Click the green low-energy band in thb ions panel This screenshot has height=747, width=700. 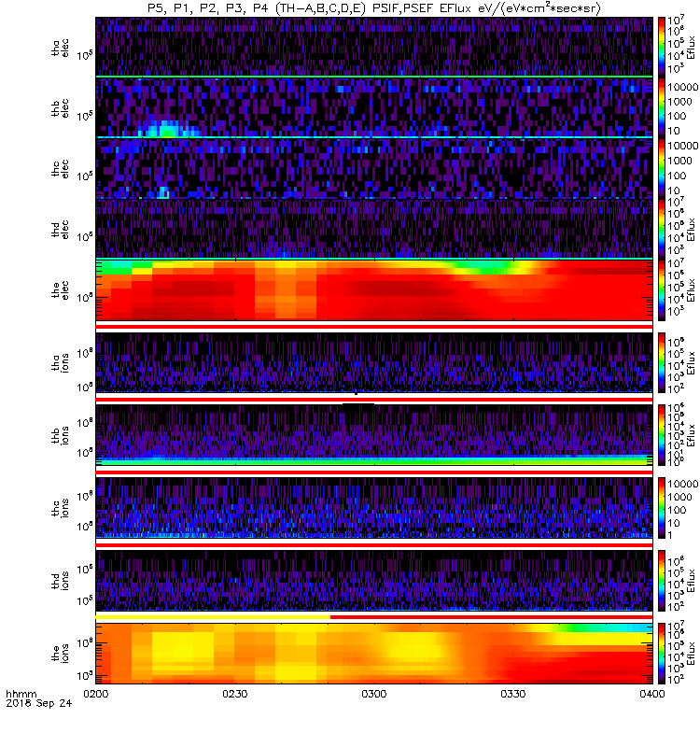(374, 461)
